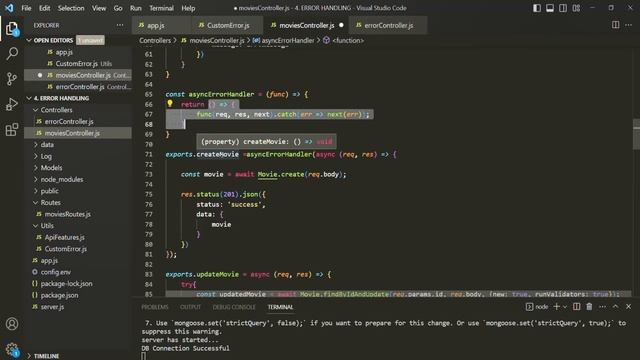Open the Help menu
This screenshot has height=360, width=640.
tap(188, 8)
